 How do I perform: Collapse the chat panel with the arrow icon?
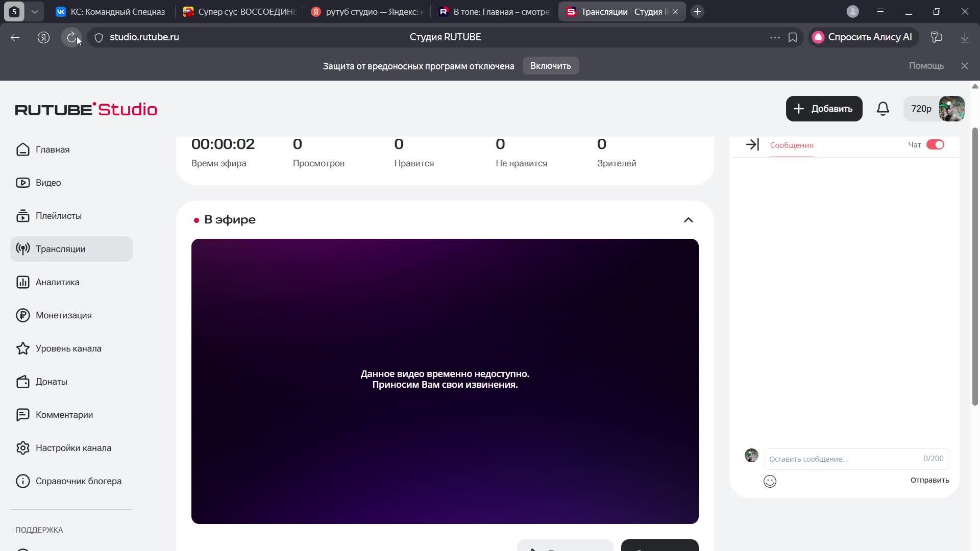752,145
